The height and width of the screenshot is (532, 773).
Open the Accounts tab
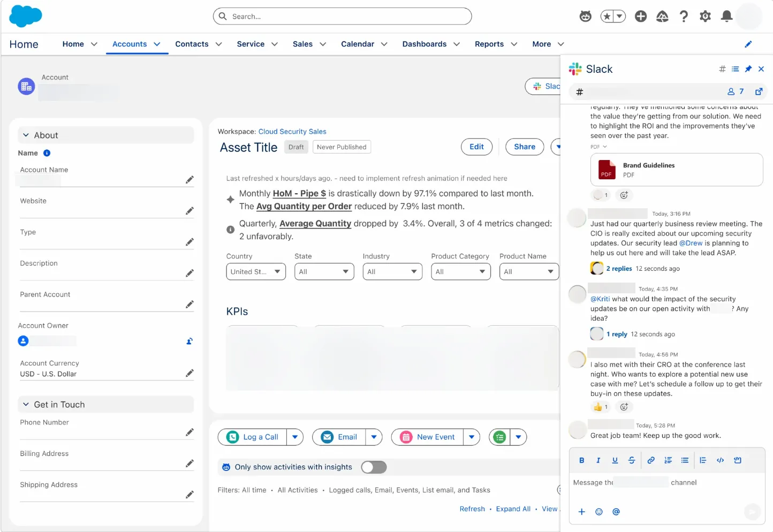click(130, 44)
